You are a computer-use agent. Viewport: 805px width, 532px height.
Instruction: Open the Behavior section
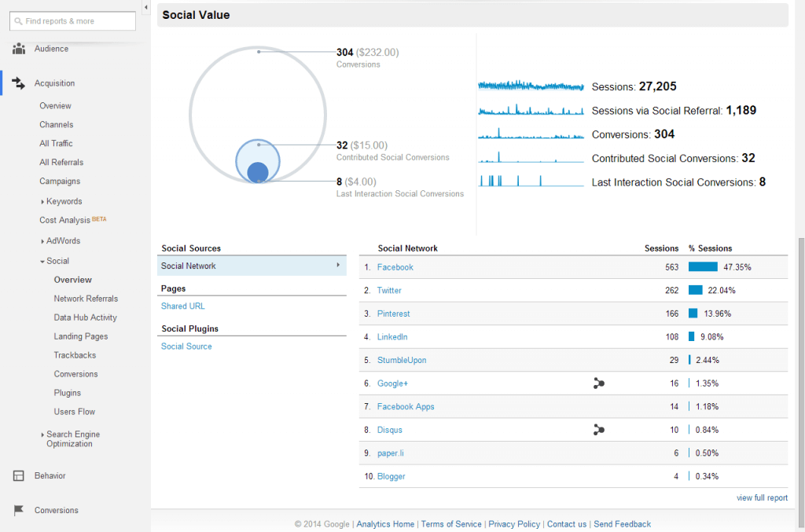[x=50, y=475]
